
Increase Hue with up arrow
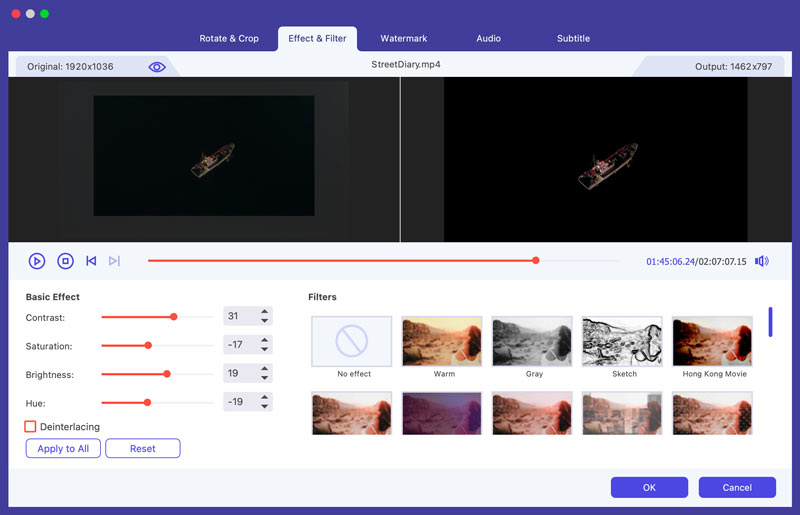click(x=264, y=397)
